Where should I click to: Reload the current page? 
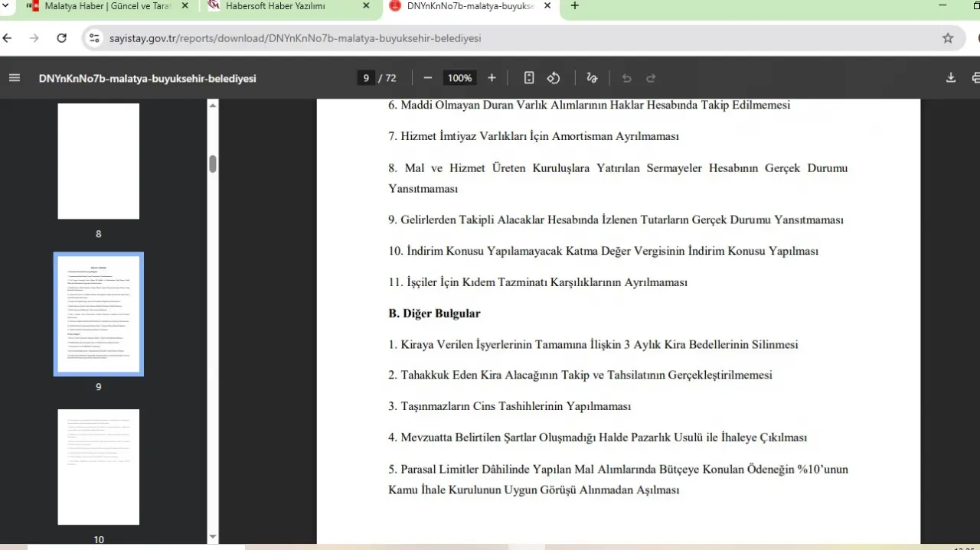(62, 38)
